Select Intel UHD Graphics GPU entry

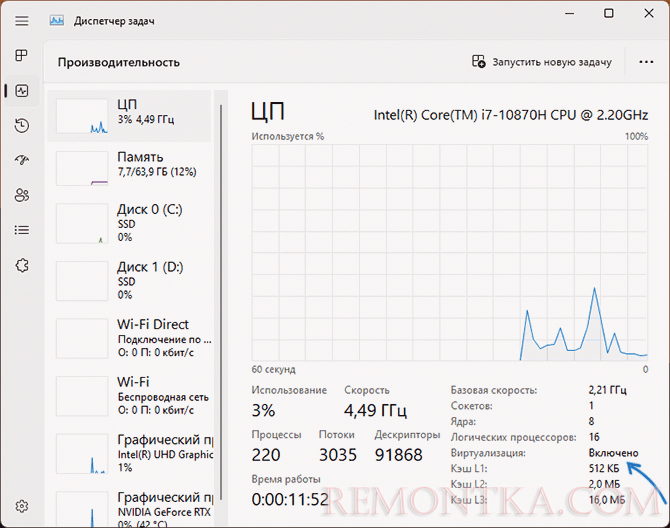point(129,454)
